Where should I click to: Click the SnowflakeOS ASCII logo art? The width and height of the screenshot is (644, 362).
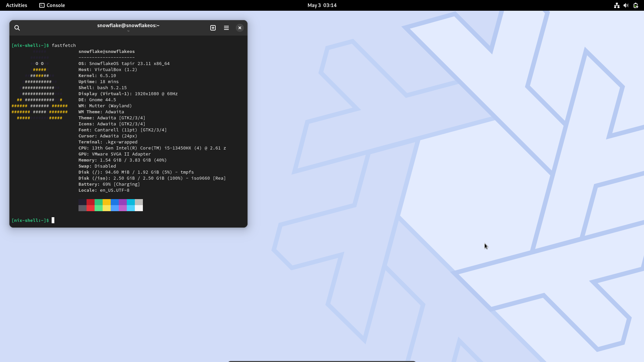pos(40,88)
